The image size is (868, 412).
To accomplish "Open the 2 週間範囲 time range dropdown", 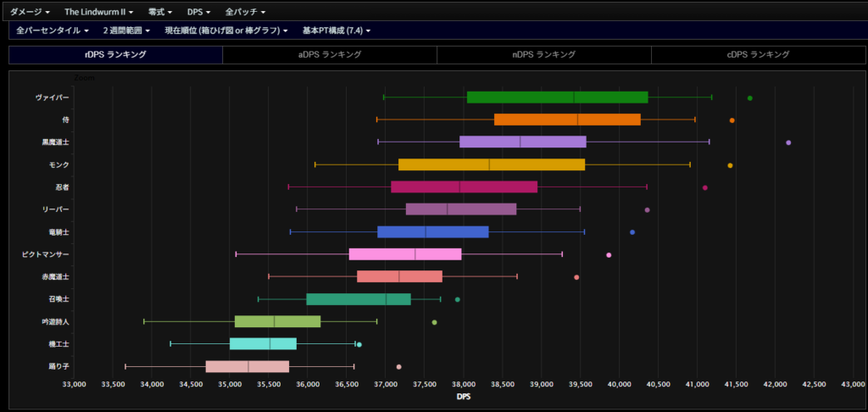I will click(x=126, y=31).
